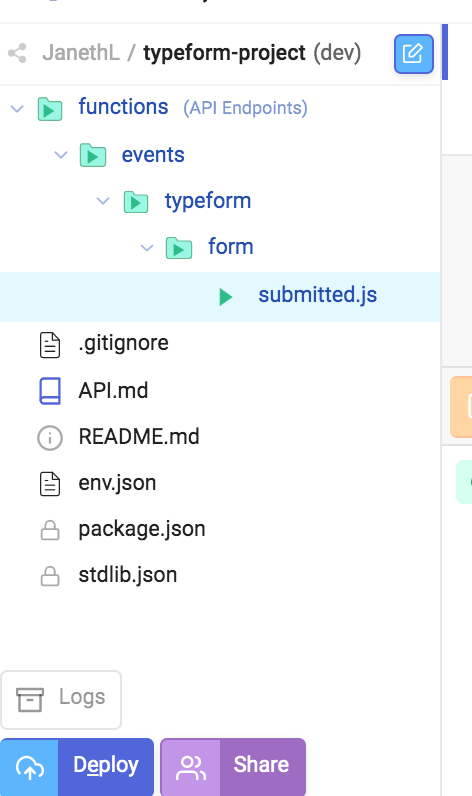
Task: Click the typeform folder icon
Action: tap(136, 202)
